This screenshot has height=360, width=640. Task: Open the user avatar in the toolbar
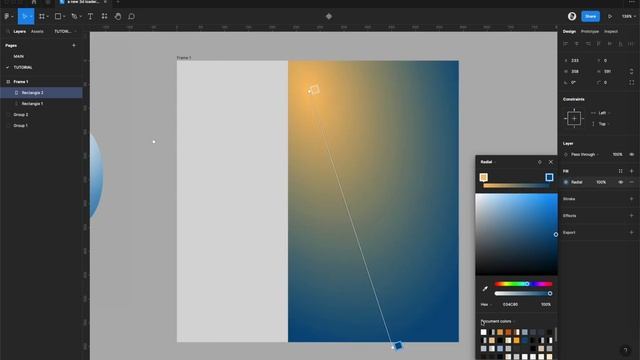point(572,16)
